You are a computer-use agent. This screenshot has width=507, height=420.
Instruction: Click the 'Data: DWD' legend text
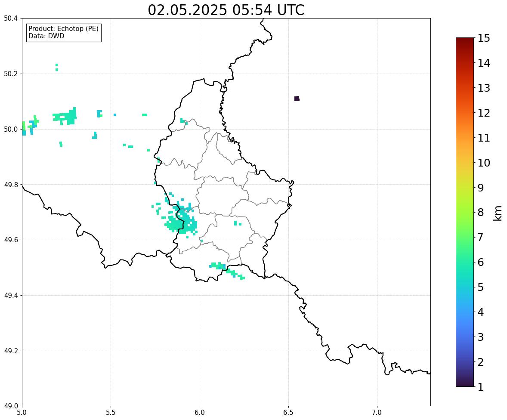[x=46, y=36]
